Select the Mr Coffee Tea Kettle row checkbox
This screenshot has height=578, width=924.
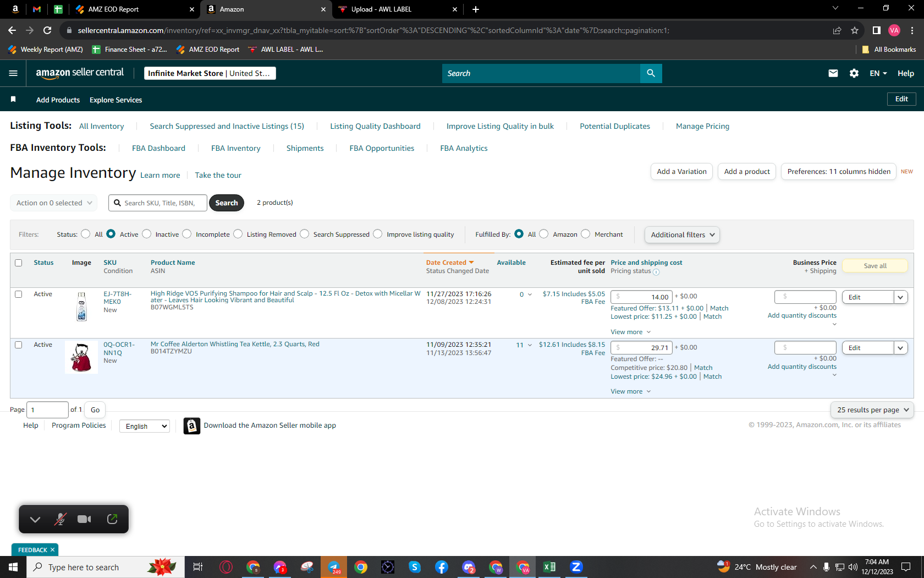[18, 345]
